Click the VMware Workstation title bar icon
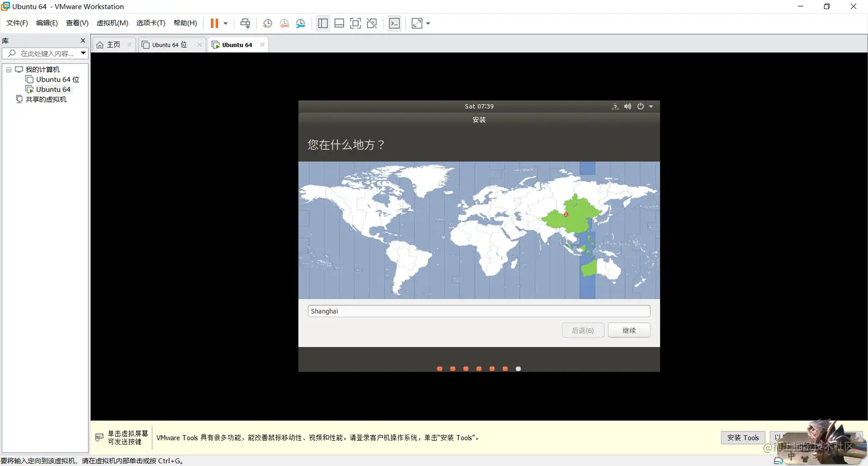Screen dimensions: 868x466 [6, 6]
